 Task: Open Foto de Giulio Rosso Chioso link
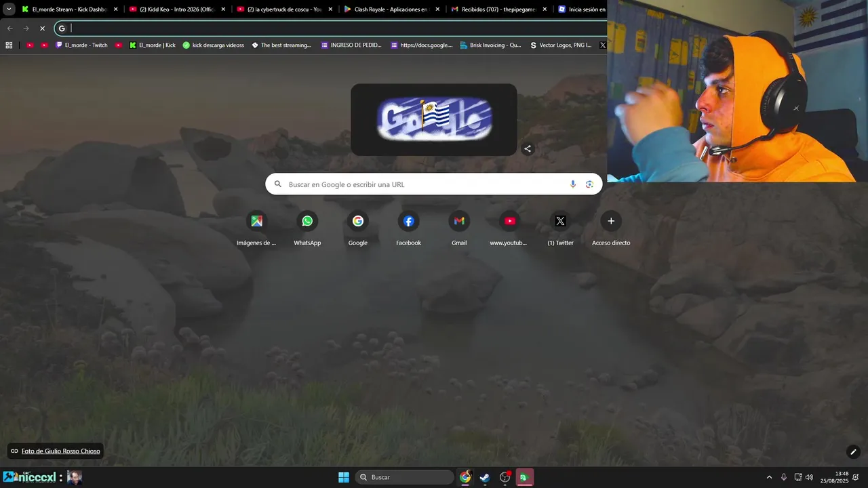click(60, 451)
